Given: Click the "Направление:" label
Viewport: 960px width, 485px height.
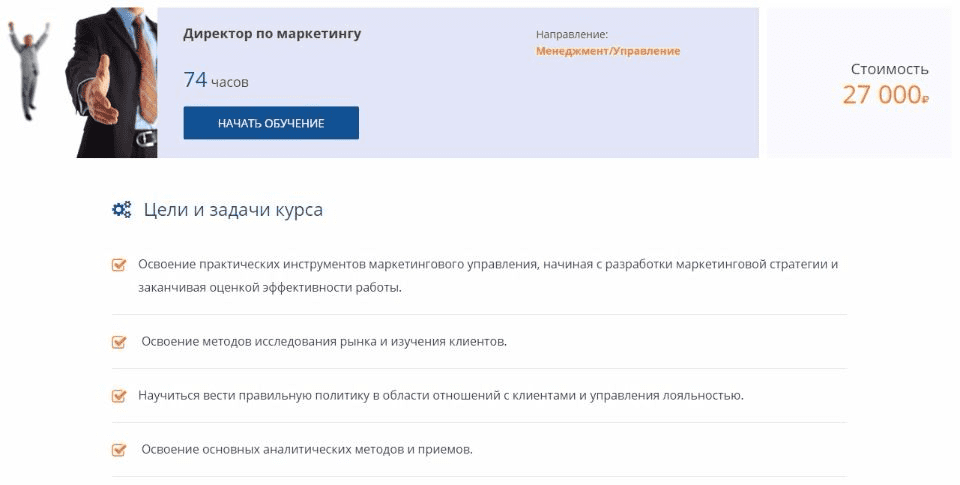Looking at the screenshot, I should tap(572, 35).
